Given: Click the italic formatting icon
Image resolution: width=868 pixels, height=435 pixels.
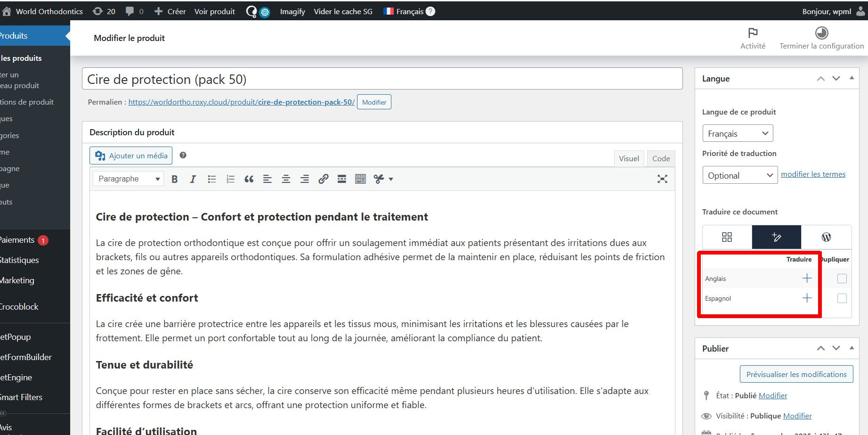Looking at the screenshot, I should (193, 179).
